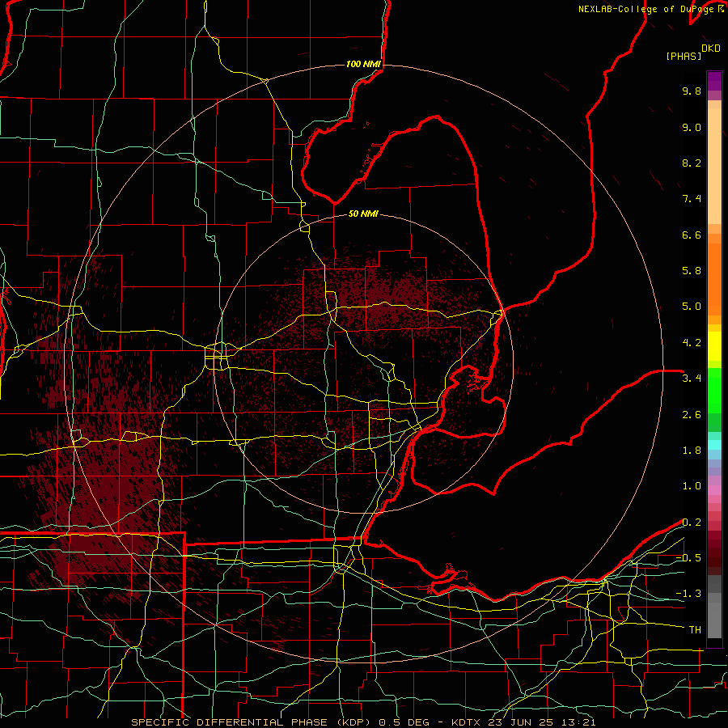Screen dimensions: 728x728
Task: Pick the yellow segment of color bar
Action: (714, 346)
